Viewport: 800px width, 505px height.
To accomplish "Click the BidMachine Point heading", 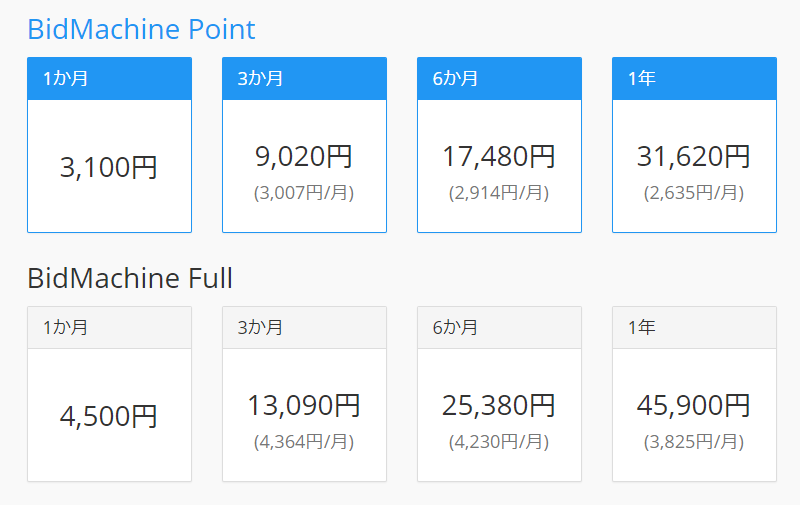I will [x=141, y=29].
